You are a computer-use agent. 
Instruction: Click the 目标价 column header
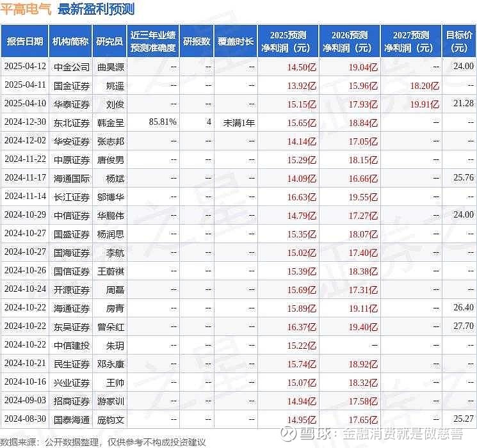click(459, 42)
